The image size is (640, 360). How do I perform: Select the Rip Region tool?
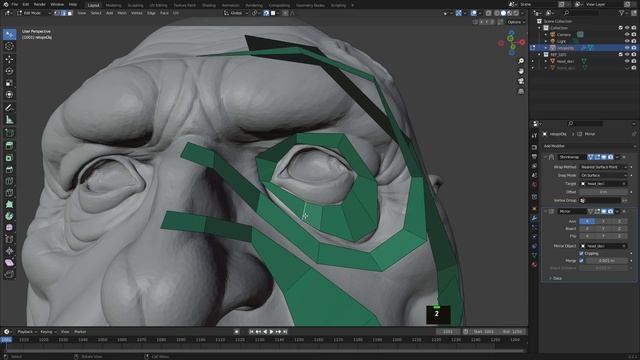tap(9, 274)
